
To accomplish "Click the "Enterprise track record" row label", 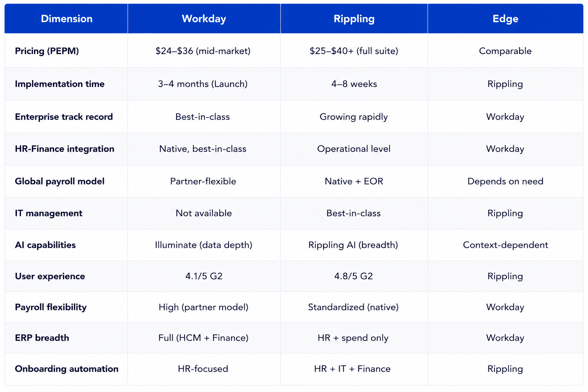I will pyautogui.click(x=64, y=117).
